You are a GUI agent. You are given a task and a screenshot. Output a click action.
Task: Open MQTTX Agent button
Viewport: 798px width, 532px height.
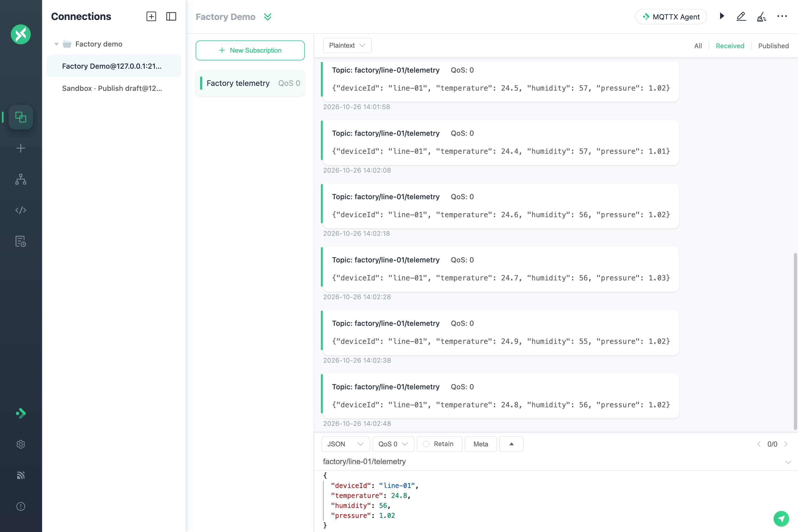click(671, 17)
